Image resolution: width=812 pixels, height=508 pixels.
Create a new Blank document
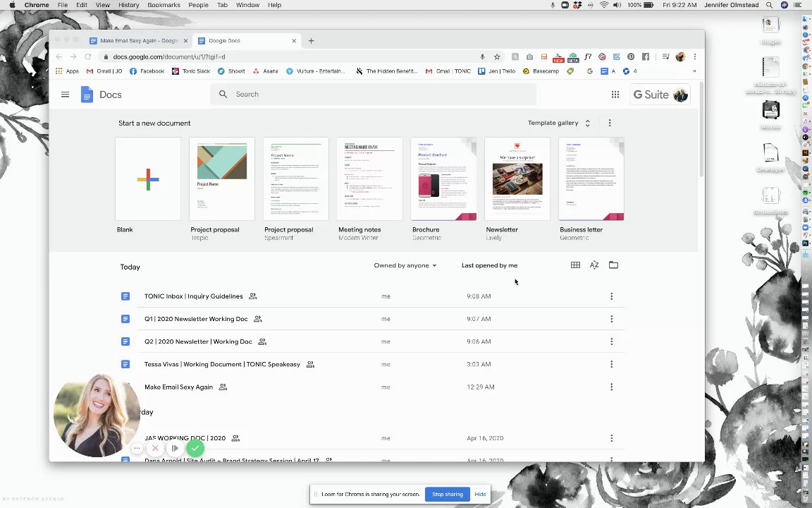[148, 179]
